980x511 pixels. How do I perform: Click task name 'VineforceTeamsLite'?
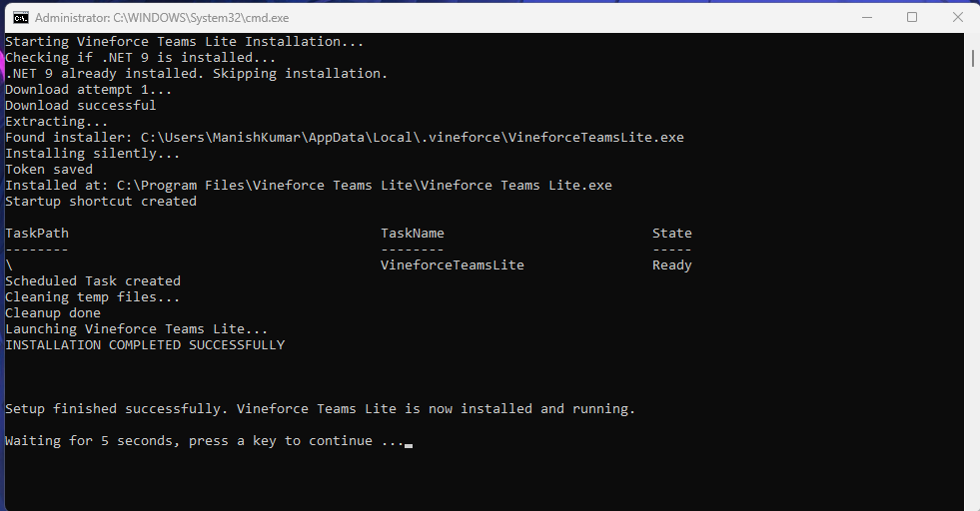[x=453, y=264]
